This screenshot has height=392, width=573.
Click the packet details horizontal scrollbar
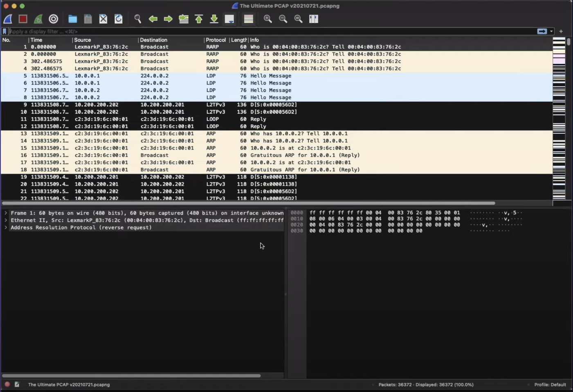(131, 376)
